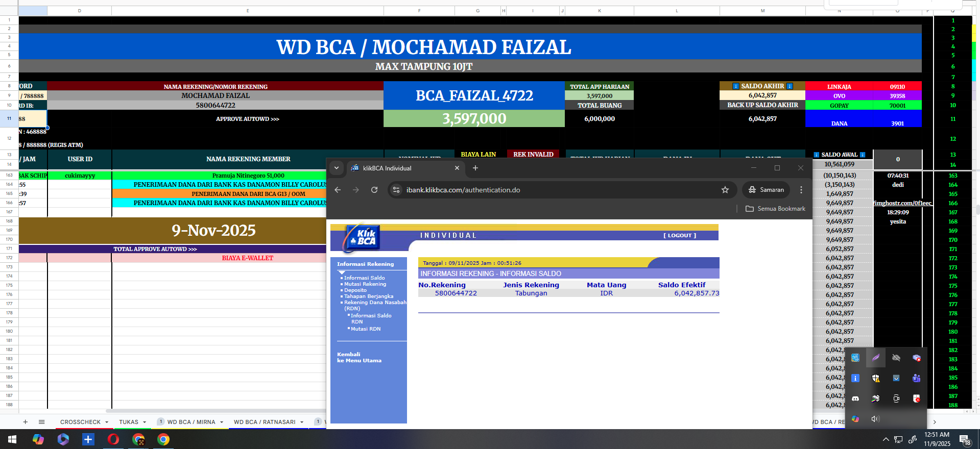This screenshot has height=449, width=980.
Task: Open the tab search dropdown in Chrome
Action: click(337, 168)
